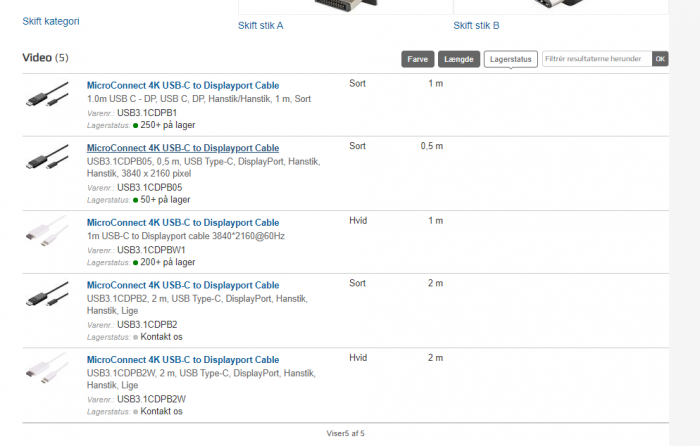Open the USB3.1CDPB1 cable product link

(183, 85)
